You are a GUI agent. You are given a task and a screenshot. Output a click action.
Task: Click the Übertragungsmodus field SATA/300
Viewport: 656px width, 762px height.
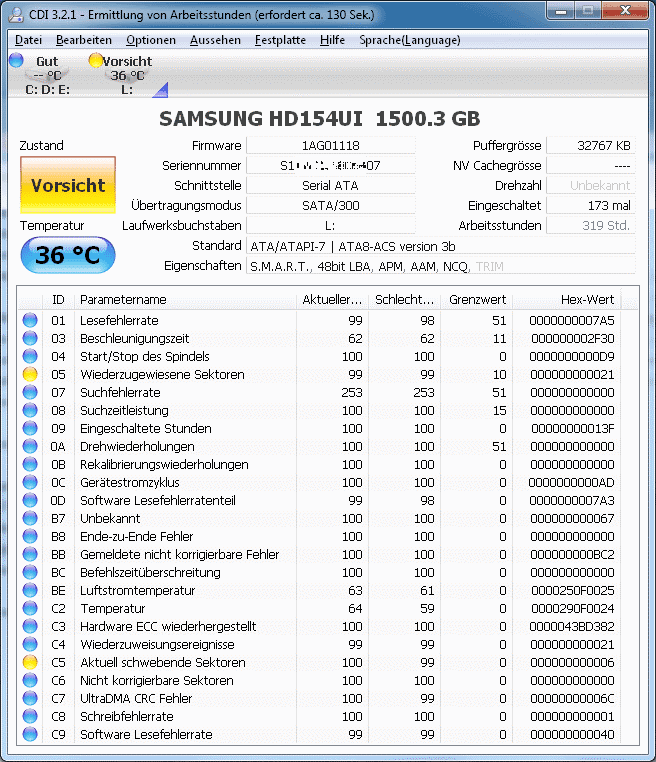[x=330, y=205]
